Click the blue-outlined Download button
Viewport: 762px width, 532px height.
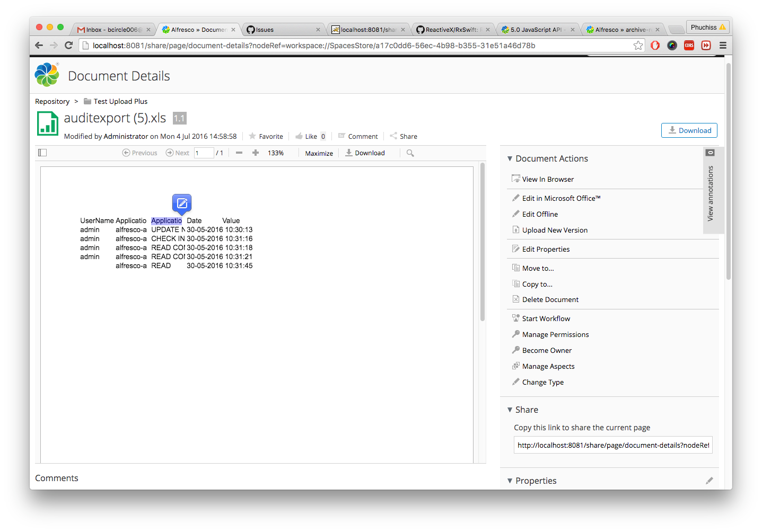tap(689, 130)
